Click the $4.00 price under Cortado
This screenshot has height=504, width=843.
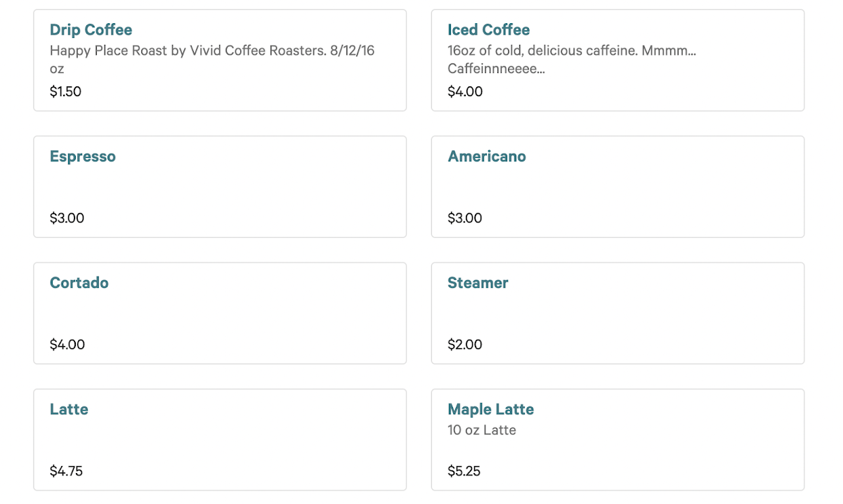(67, 344)
